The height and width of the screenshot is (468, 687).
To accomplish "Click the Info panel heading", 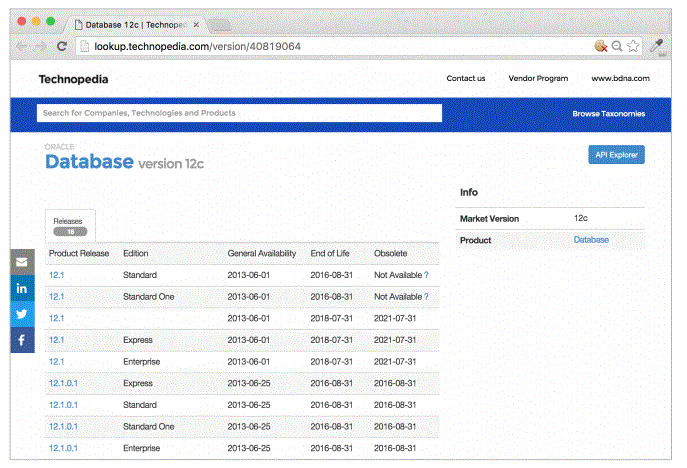I will coord(468,192).
